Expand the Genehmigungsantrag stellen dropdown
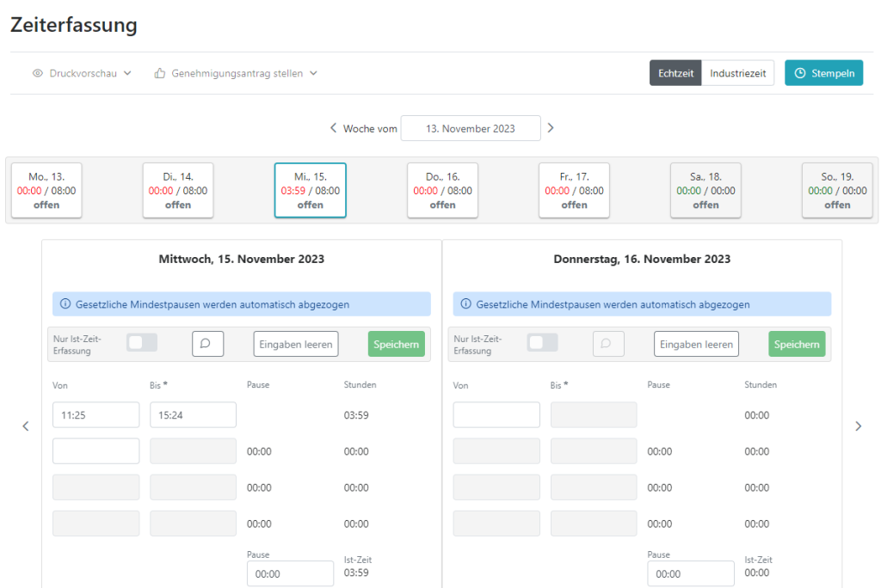This screenshot has height=588, width=881. (x=236, y=73)
